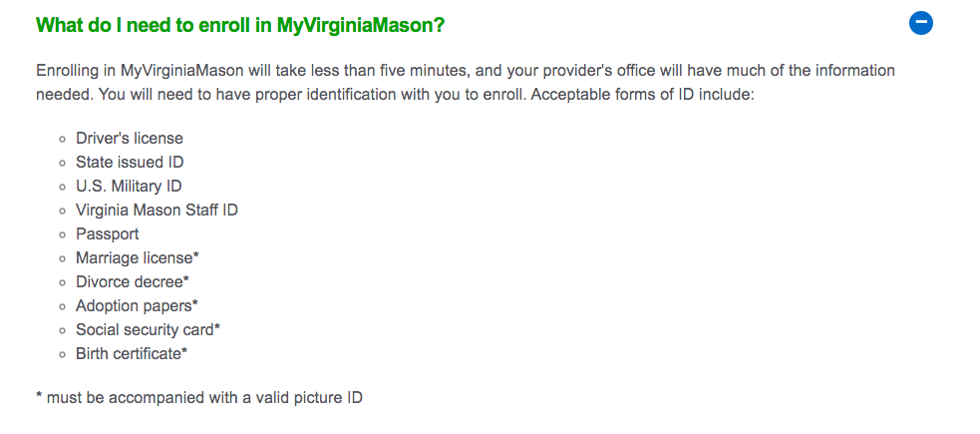Image resolution: width=980 pixels, height=434 pixels.
Task: Click the bullet marker beside Driver's license
Action: [62, 139]
